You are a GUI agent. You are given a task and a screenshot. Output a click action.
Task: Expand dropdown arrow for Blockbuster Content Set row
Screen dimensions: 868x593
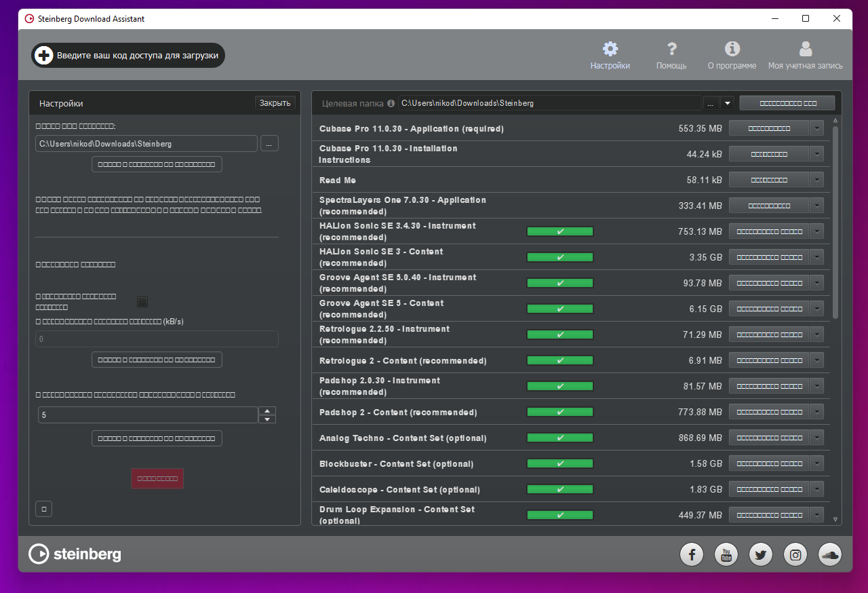816,463
